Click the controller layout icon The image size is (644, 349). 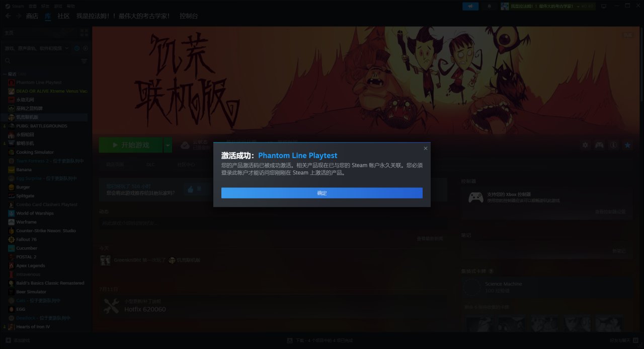point(599,145)
